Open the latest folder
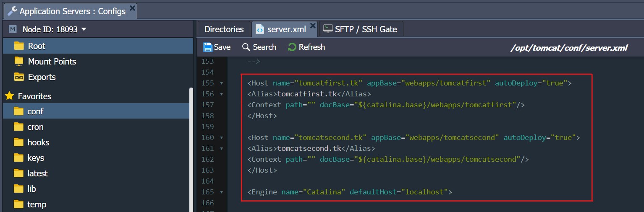The width and height of the screenshot is (644, 212). (37, 173)
